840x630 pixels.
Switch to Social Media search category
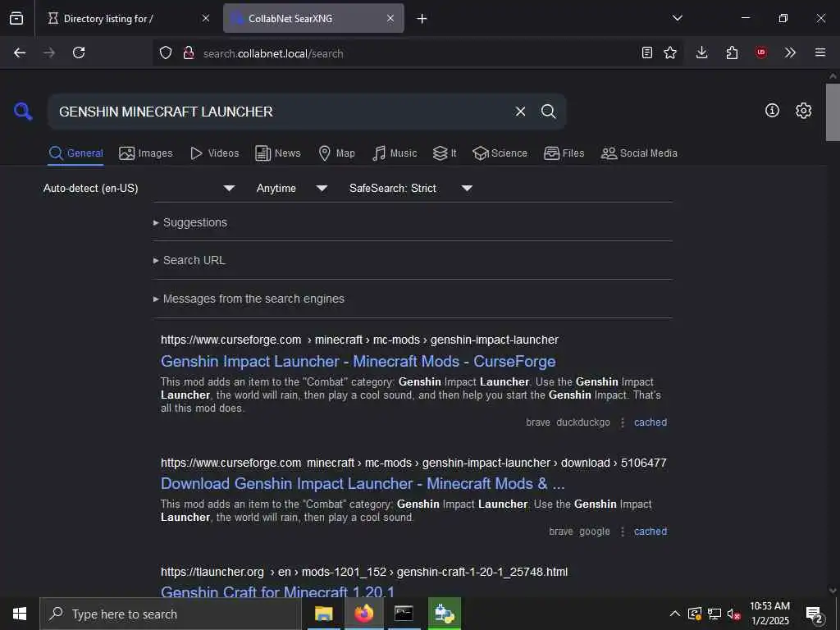639,153
